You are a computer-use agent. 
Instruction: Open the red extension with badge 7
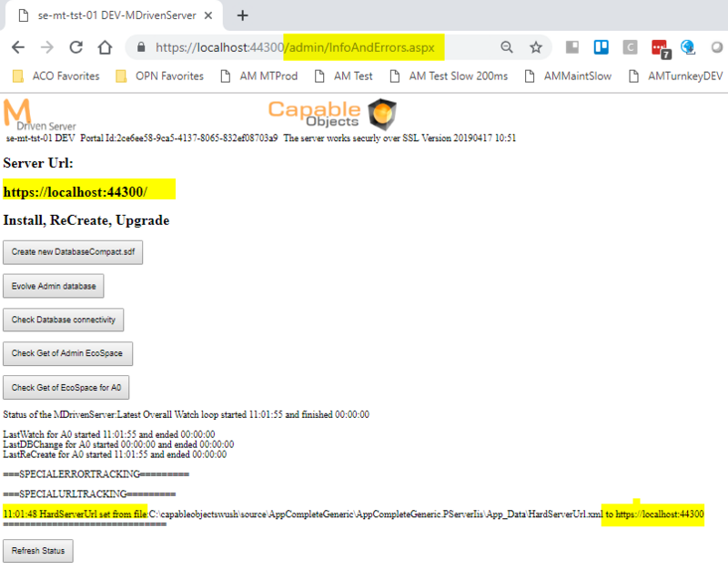tap(660, 48)
